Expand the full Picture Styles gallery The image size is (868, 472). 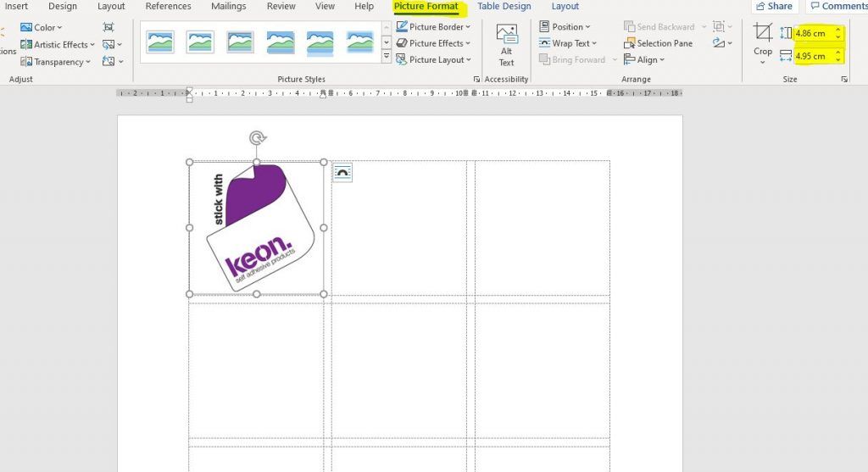(x=387, y=57)
